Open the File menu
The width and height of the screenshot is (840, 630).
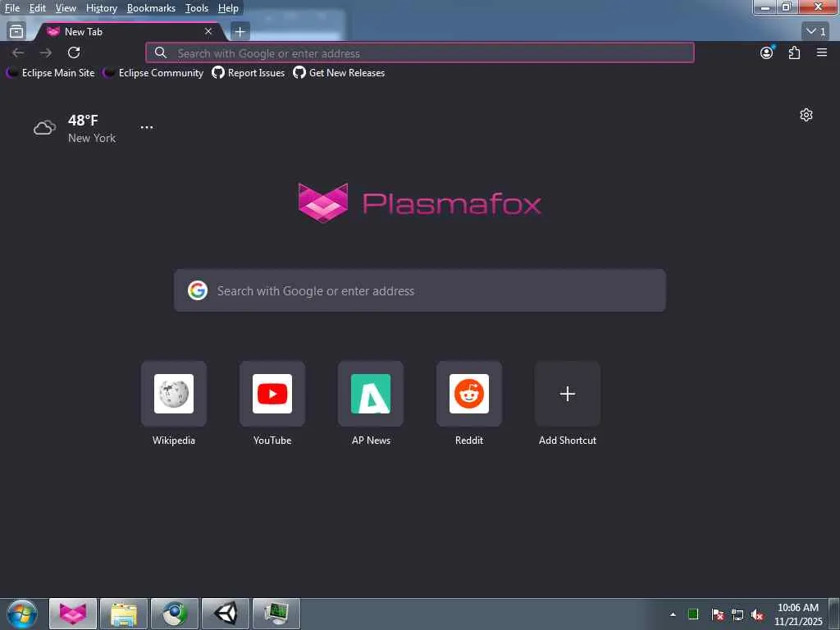11,8
